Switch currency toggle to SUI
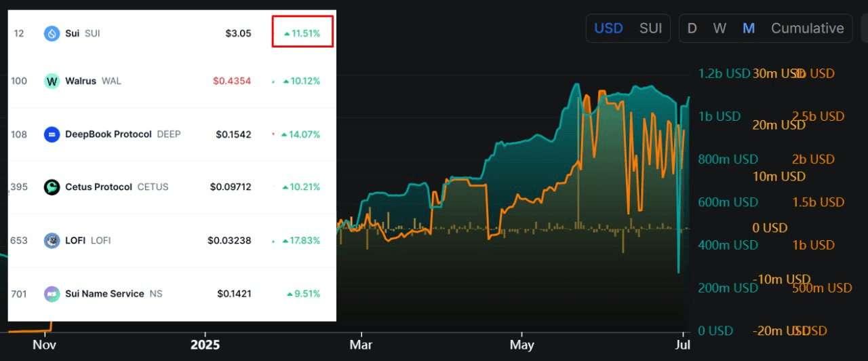868x361 pixels. (x=651, y=28)
